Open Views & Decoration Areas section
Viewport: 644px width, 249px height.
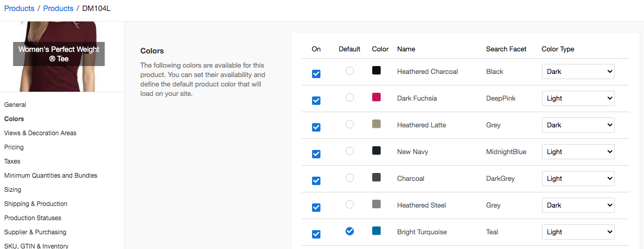tap(40, 133)
